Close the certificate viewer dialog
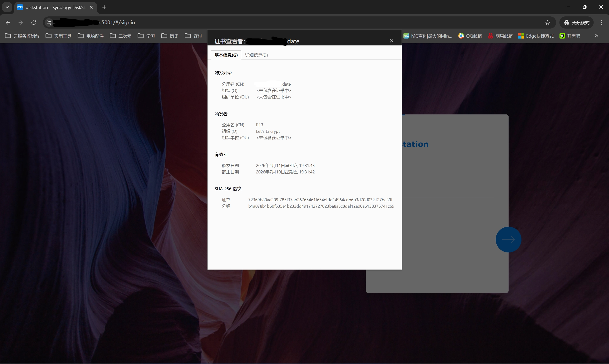 391,41
